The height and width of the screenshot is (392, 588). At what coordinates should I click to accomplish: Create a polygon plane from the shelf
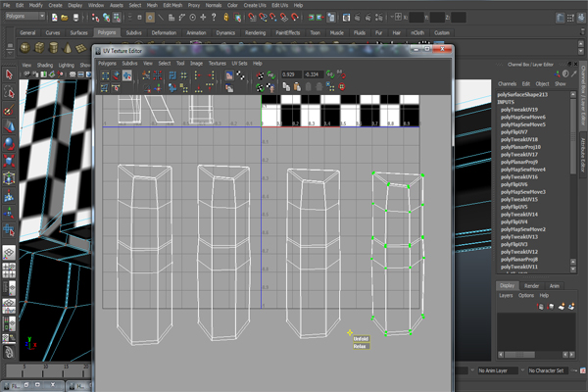[x=81, y=48]
